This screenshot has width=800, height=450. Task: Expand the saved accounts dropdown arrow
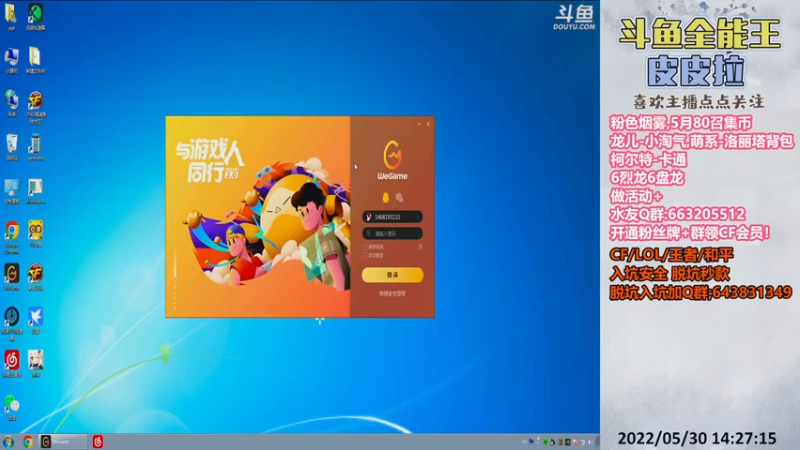point(418,217)
